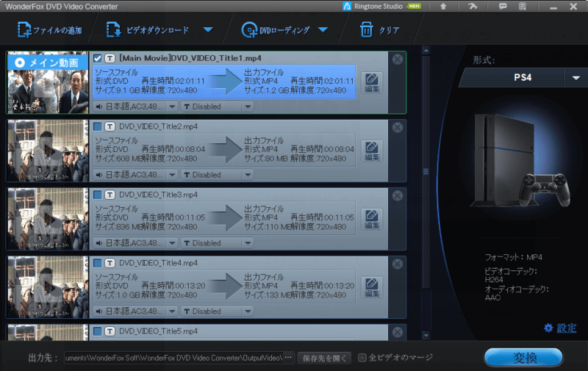Remove DVD_VIDEO_Title2 with its X icon
This screenshot has width=588, height=371.
point(398,127)
